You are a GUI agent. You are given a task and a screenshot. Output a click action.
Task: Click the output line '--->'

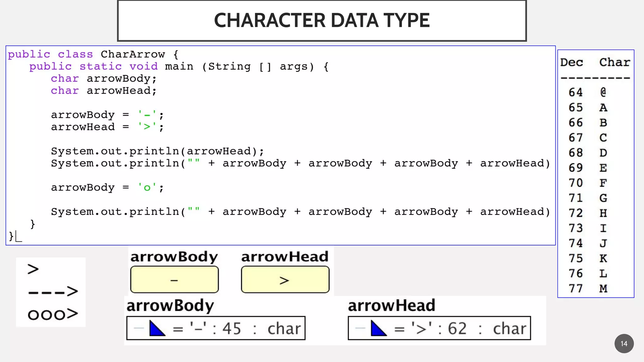(x=53, y=292)
